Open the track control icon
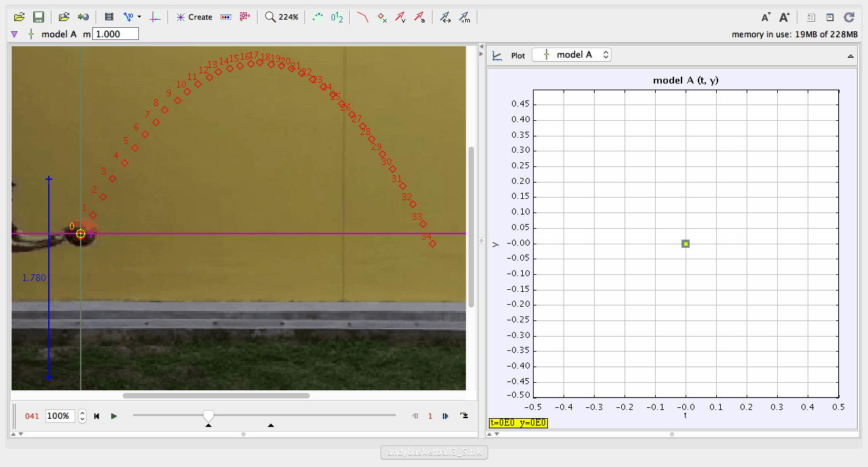The height and width of the screenshot is (467, 868). [226, 17]
